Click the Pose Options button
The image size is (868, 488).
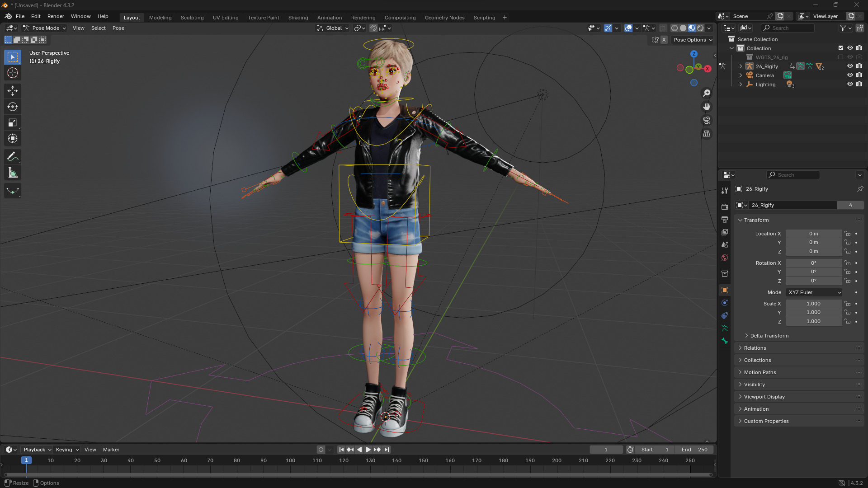(693, 40)
